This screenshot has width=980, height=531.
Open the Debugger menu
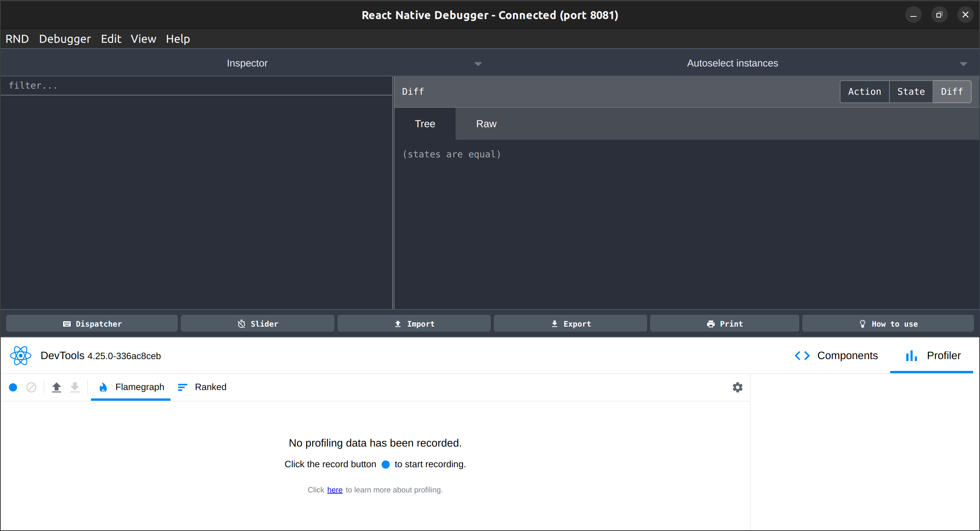click(65, 39)
